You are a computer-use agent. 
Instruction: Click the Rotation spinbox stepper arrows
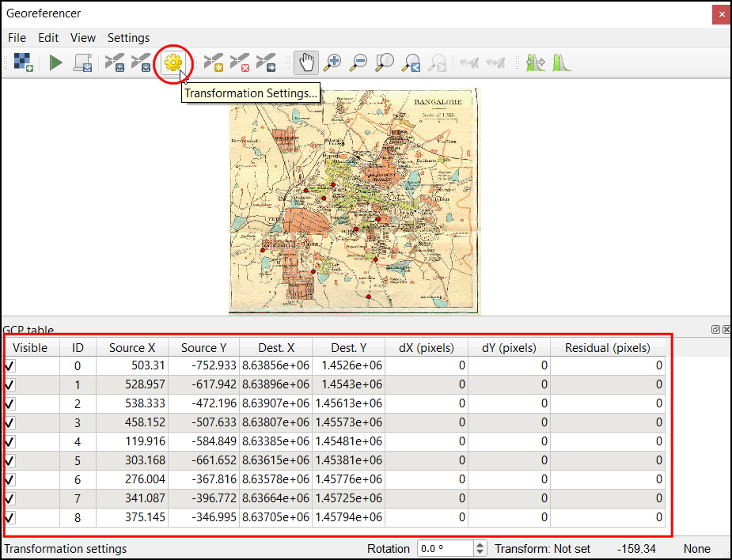click(480, 549)
